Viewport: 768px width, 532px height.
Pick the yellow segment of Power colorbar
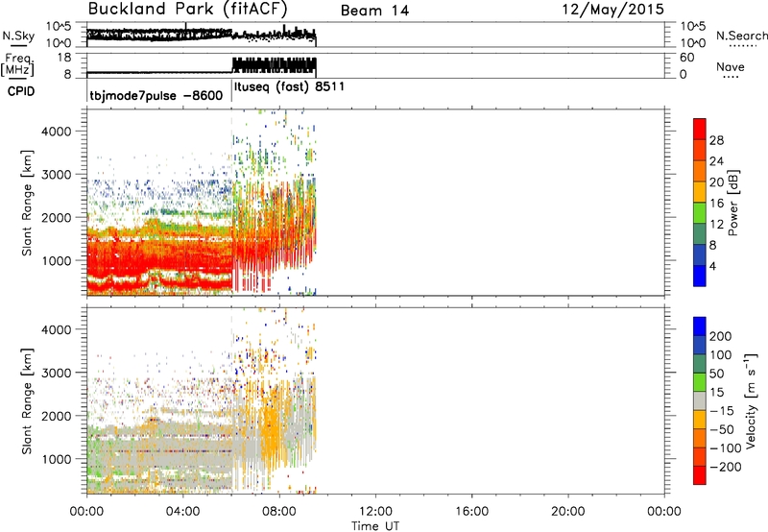(700, 192)
